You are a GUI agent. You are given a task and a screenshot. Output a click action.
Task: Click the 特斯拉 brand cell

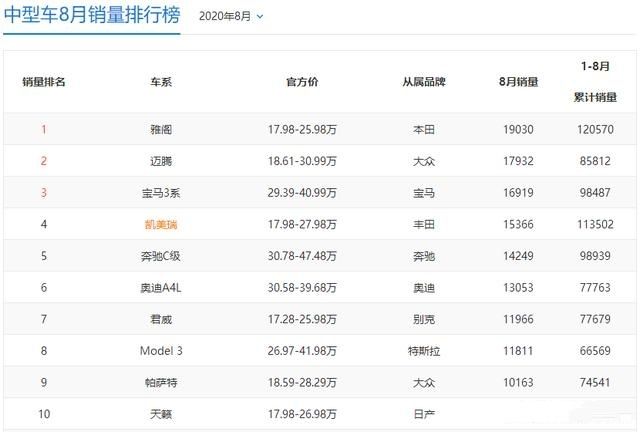coord(424,351)
